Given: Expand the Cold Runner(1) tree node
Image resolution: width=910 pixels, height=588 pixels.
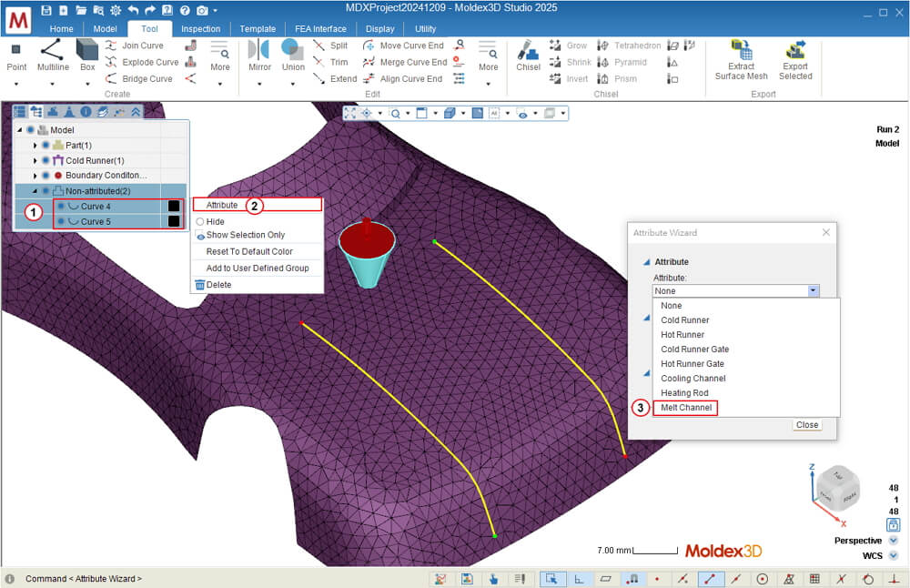Looking at the screenshot, I should pyautogui.click(x=35, y=160).
